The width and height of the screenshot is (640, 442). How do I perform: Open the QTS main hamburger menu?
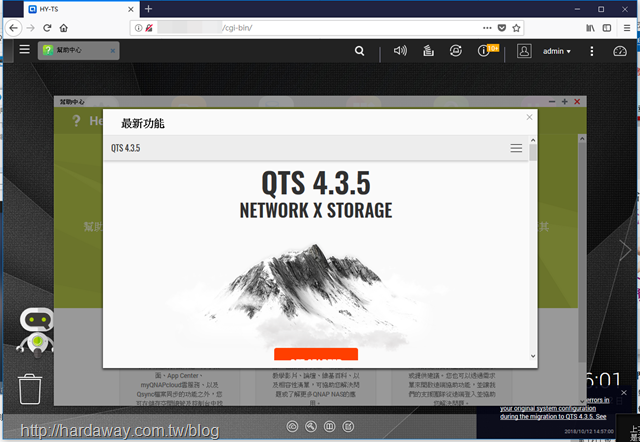click(x=24, y=49)
